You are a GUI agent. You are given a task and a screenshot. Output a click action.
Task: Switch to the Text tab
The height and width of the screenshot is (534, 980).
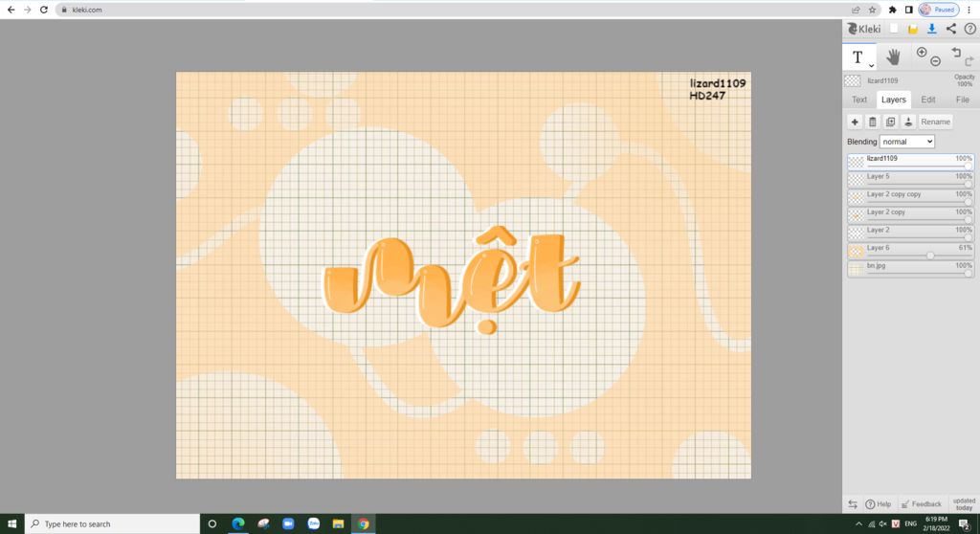coord(859,100)
